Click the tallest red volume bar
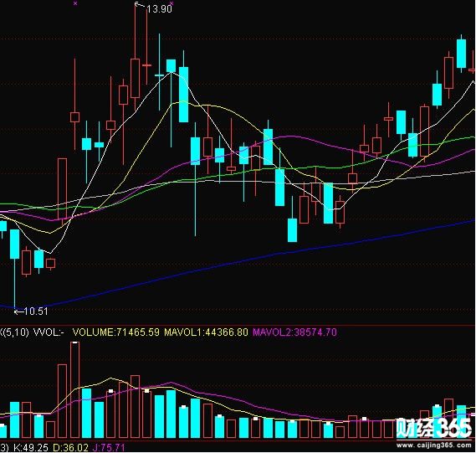The height and width of the screenshot is (453, 476). [x=74, y=390]
